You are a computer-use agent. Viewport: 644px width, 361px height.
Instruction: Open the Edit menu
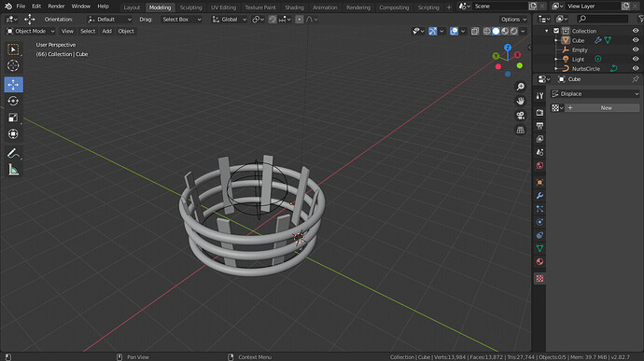click(36, 7)
